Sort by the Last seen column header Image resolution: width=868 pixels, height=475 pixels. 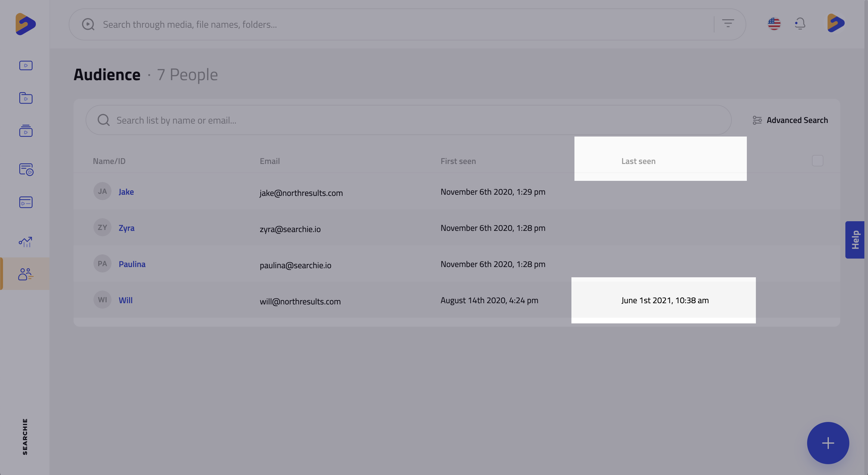click(x=638, y=161)
